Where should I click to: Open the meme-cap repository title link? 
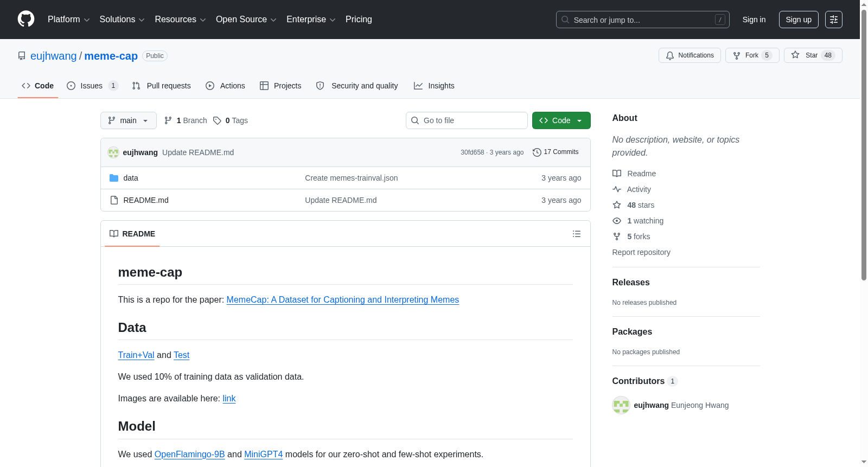pyautogui.click(x=111, y=56)
